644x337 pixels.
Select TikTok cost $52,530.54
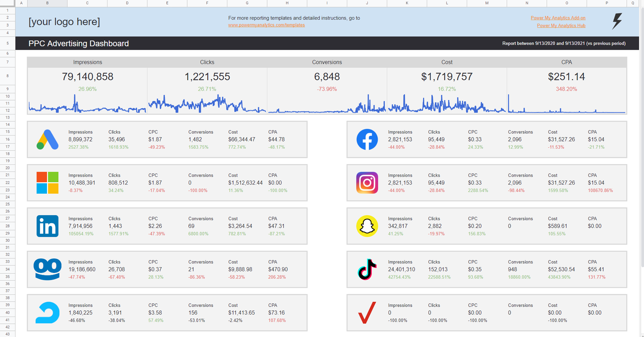coord(561,269)
